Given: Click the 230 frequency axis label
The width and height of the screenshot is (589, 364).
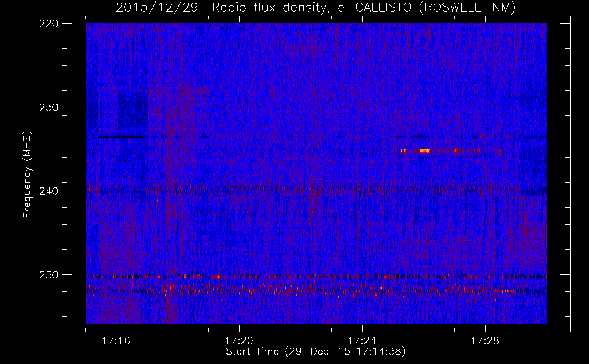Looking at the screenshot, I should pyautogui.click(x=48, y=107).
